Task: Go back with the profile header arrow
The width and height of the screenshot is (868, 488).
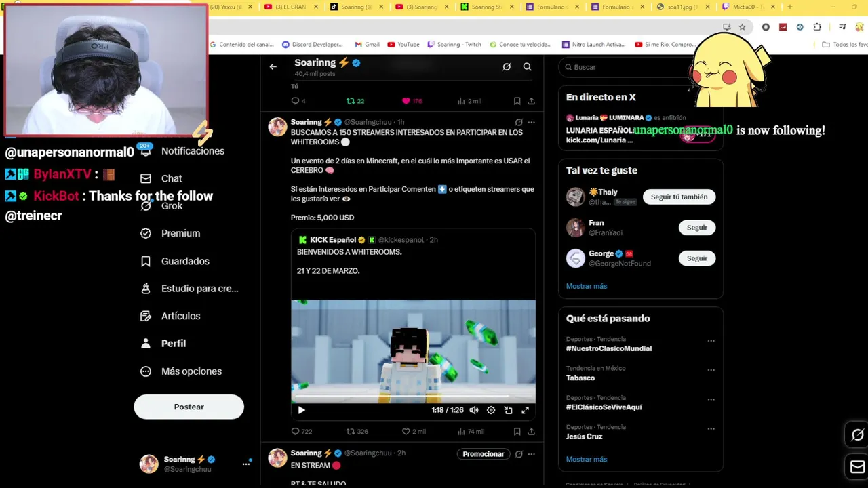Action: [273, 66]
